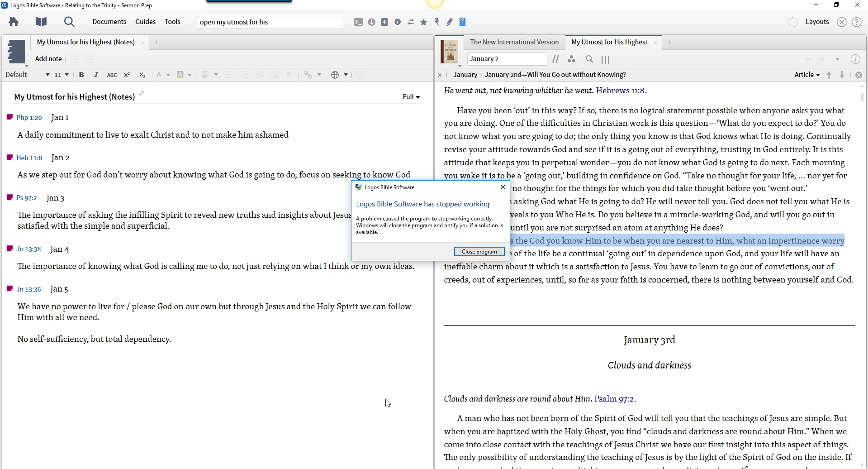Close the notes document tab
The height and width of the screenshot is (469, 868).
tap(143, 43)
